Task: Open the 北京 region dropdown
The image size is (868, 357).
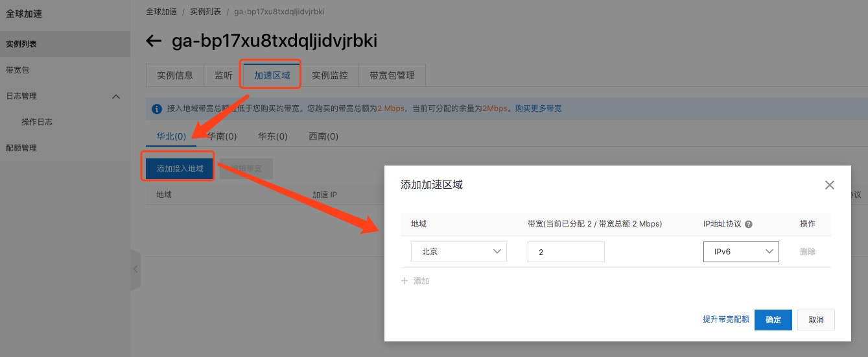Action: [x=458, y=252]
